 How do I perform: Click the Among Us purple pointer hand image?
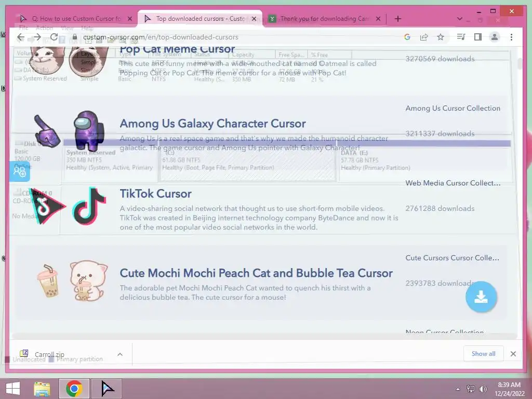(x=47, y=131)
